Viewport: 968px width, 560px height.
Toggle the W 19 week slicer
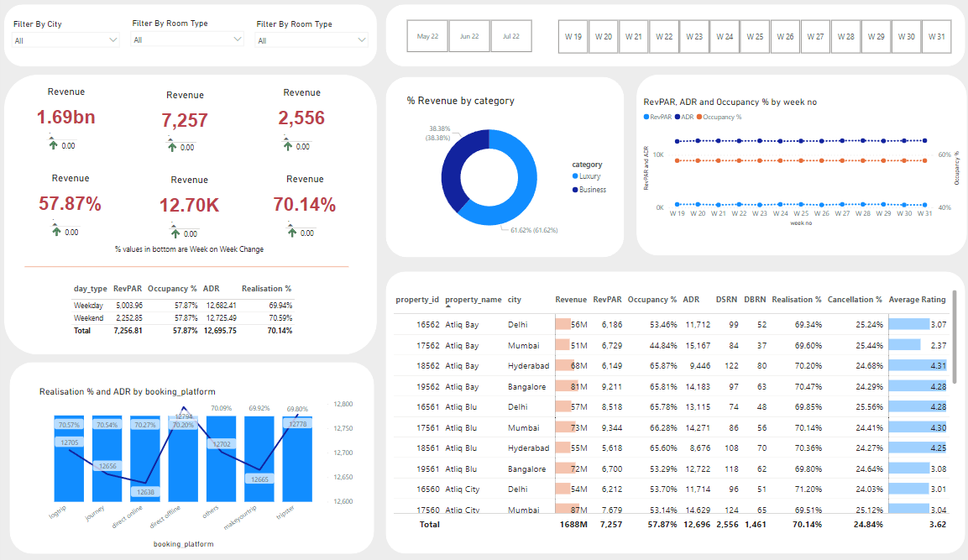pyautogui.click(x=573, y=37)
